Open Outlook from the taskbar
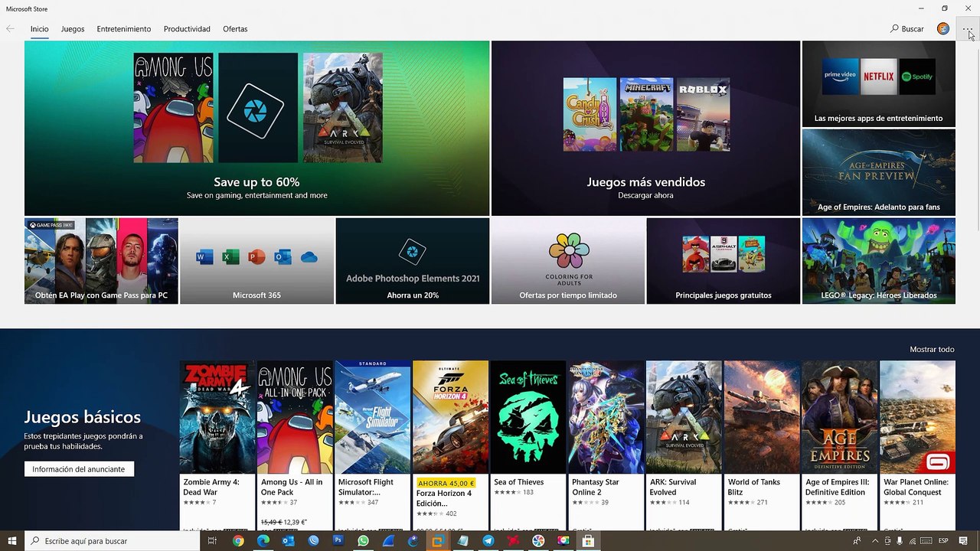This screenshot has height=551, width=980. pyautogui.click(x=288, y=541)
